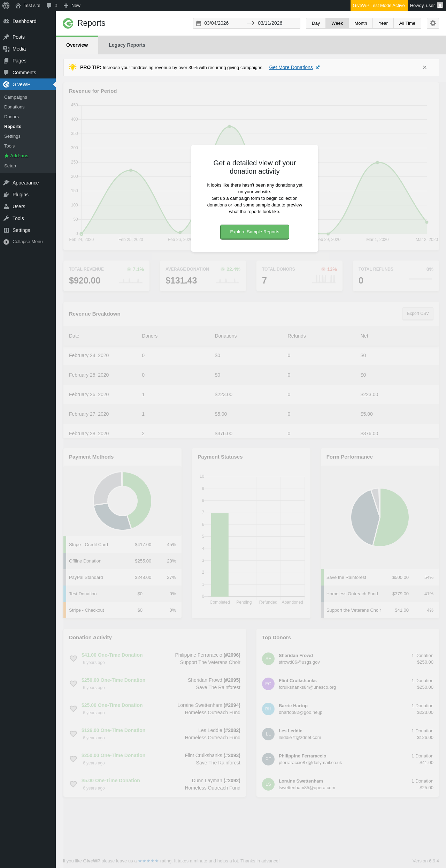Click the calendar icon in date range
Viewport: 446px width, 868px height.
pyautogui.click(x=199, y=23)
